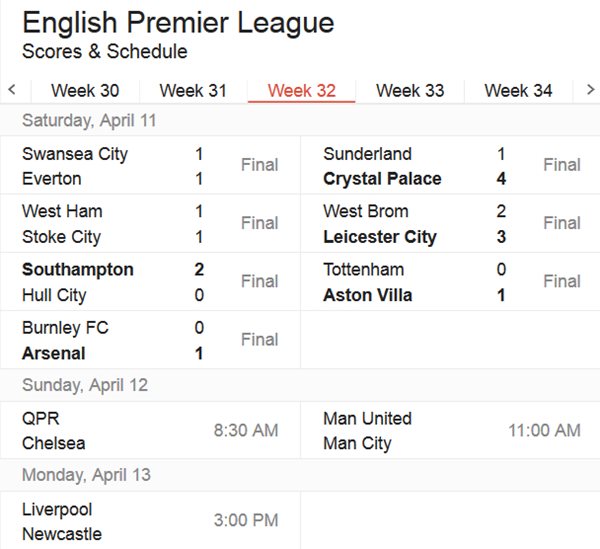View the West Brom vs Leicester City result

pyautogui.click(x=450, y=224)
